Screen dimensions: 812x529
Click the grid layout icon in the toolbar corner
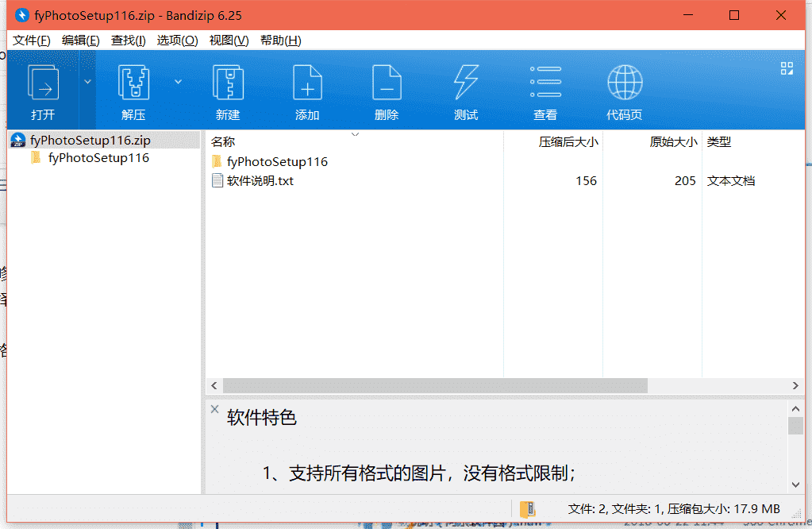point(787,68)
